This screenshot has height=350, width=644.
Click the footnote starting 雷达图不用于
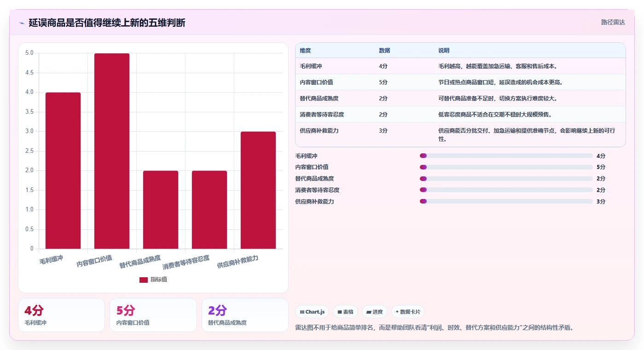[x=434, y=328]
